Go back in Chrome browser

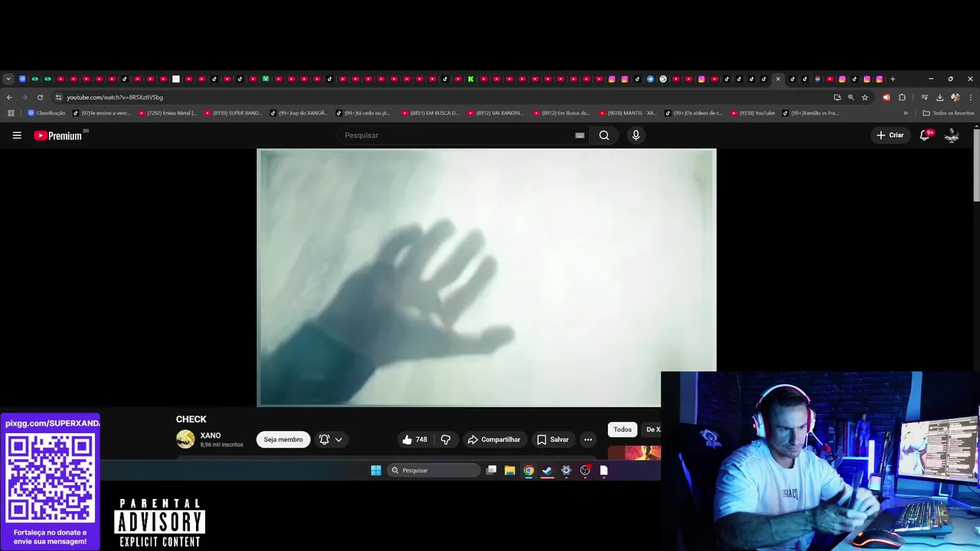(x=9, y=97)
